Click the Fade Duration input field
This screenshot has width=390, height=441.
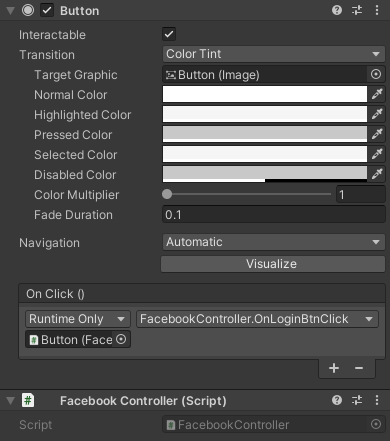[274, 214]
